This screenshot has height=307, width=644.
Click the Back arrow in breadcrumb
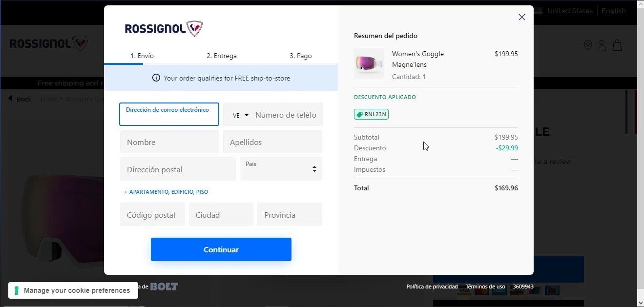point(10,99)
